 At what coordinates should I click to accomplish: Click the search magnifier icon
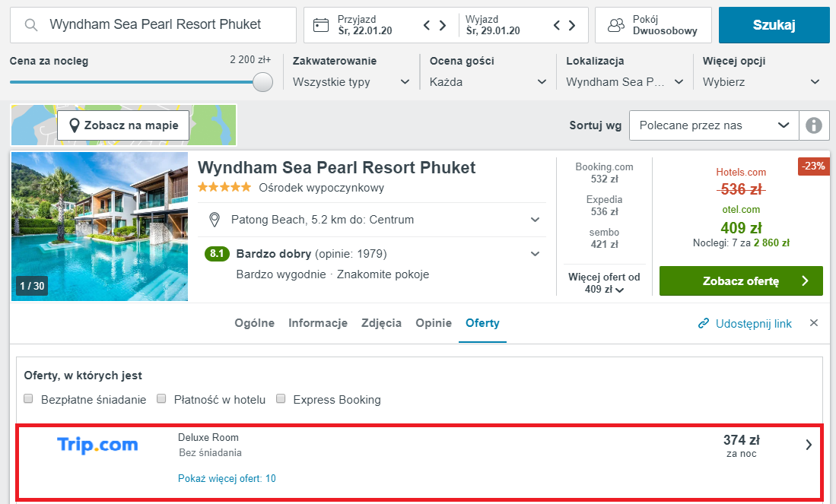(x=31, y=25)
